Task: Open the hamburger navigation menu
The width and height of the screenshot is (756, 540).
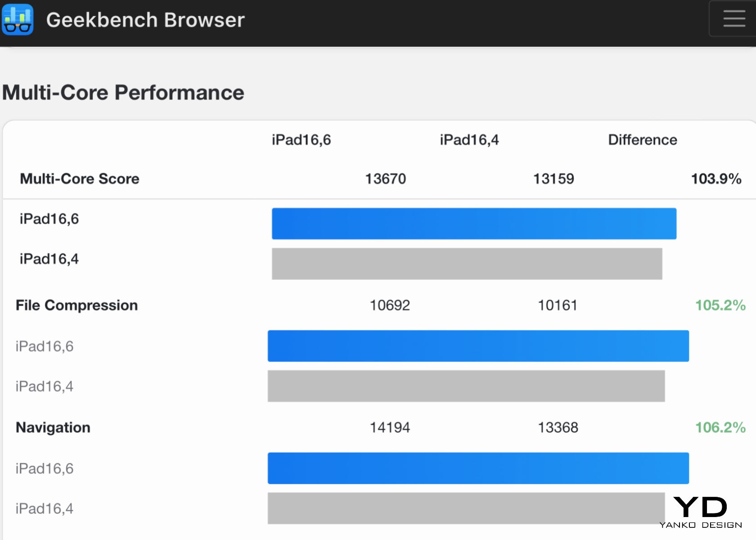Action: coord(734,19)
